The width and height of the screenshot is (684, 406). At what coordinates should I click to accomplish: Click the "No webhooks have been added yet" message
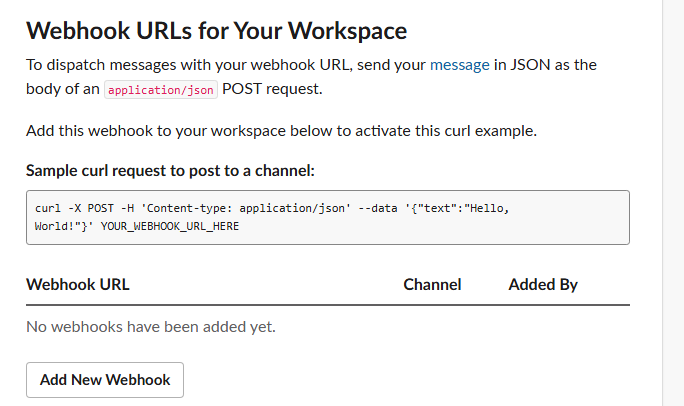point(151,327)
